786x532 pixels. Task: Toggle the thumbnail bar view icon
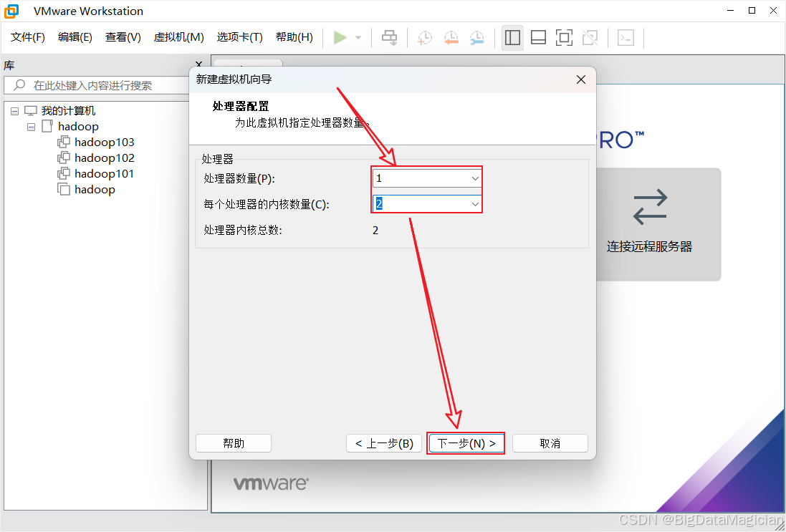click(538, 37)
